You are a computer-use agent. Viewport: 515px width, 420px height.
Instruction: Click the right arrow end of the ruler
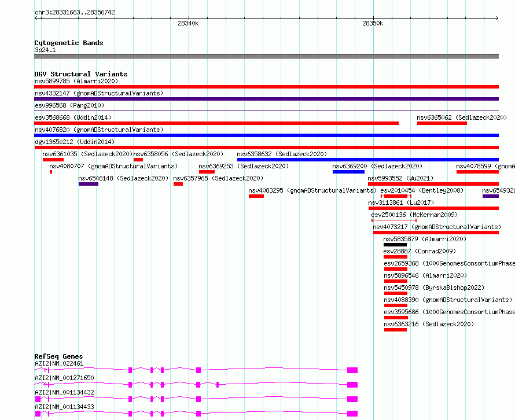pyautogui.click(x=497, y=18)
